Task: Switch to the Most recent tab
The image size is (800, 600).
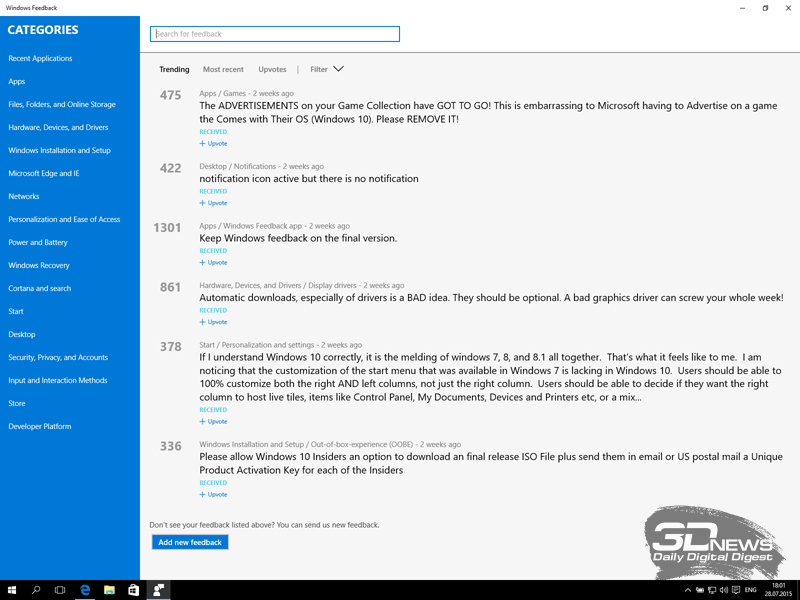Action: (x=223, y=69)
